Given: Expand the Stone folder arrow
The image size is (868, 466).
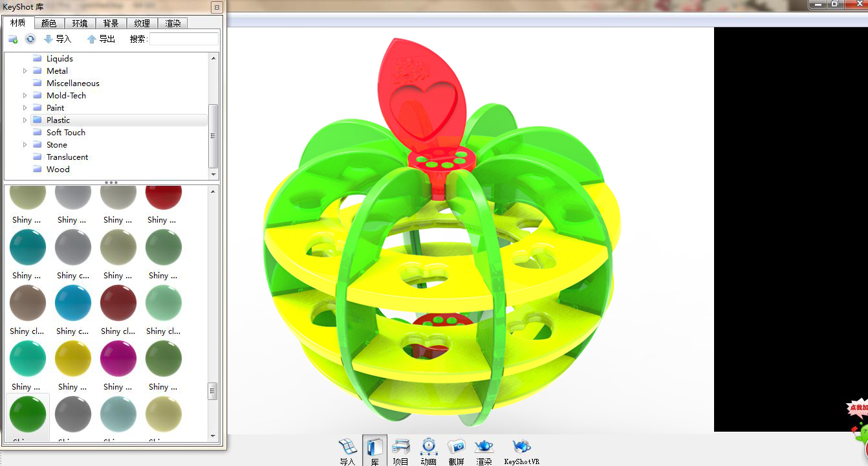Looking at the screenshot, I should click(25, 145).
